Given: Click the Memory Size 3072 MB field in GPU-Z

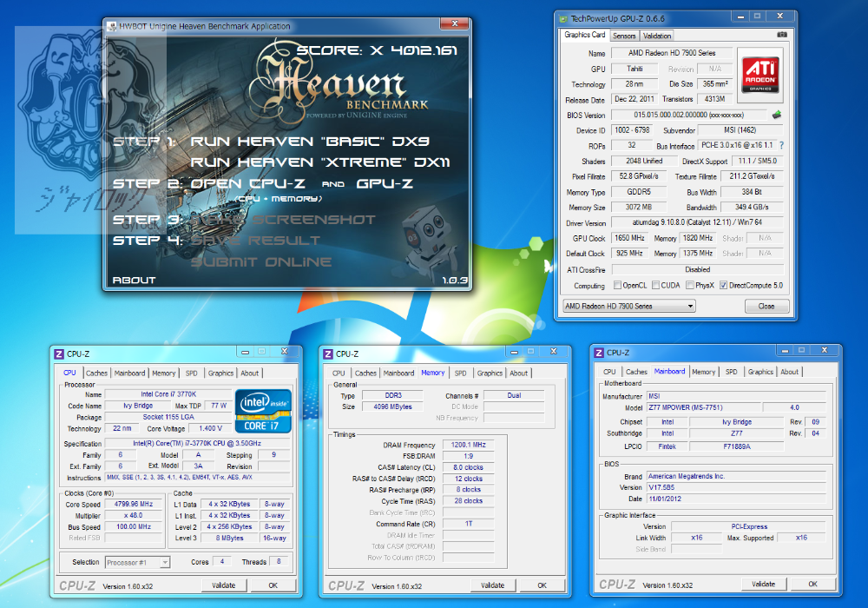Looking at the screenshot, I should click(x=639, y=207).
